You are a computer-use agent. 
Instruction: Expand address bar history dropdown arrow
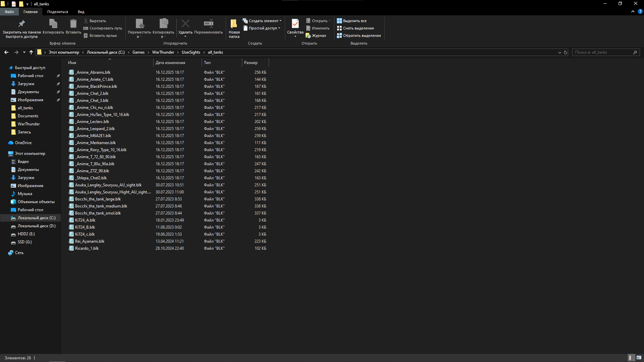pos(559,52)
